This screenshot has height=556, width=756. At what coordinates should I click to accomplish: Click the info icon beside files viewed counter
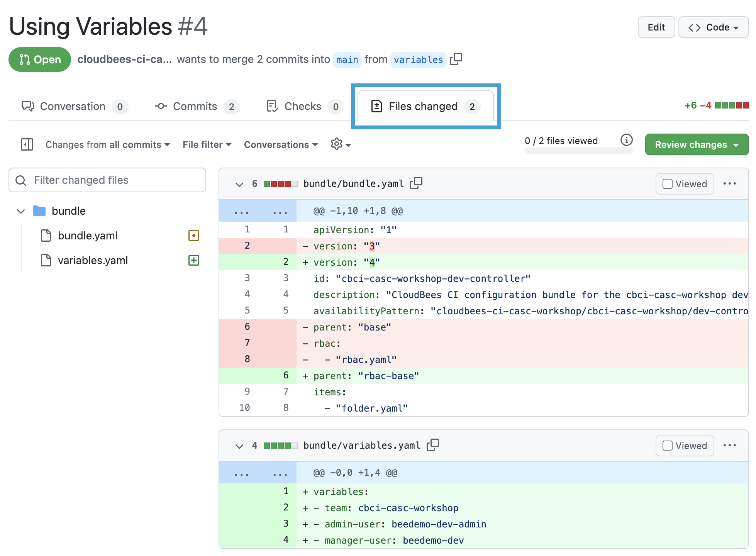(x=626, y=140)
